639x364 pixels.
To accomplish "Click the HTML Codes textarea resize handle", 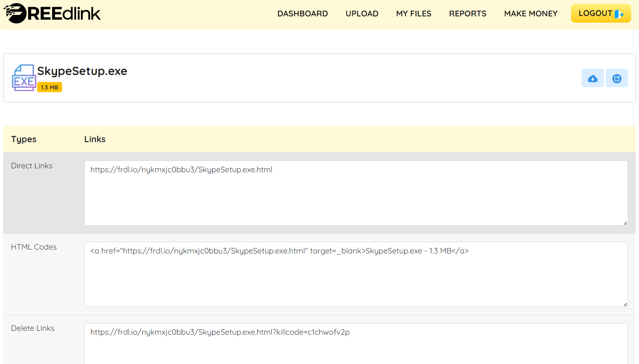I will [625, 304].
